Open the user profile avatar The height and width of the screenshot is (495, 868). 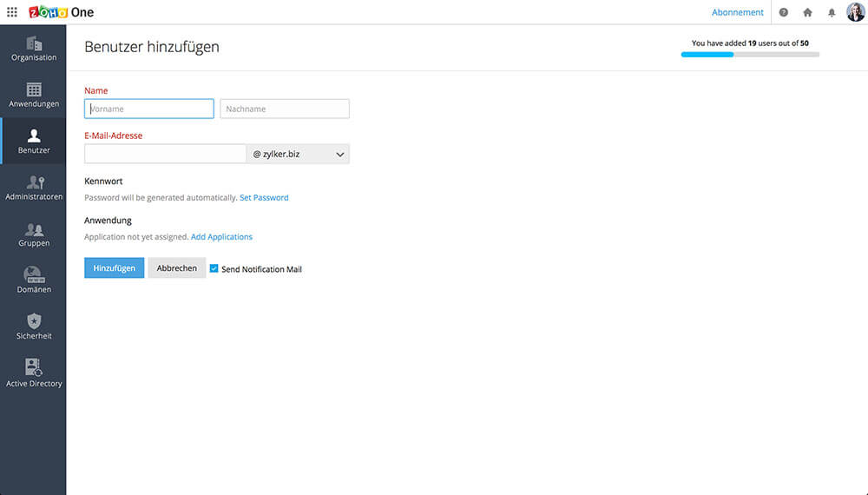pyautogui.click(x=855, y=11)
